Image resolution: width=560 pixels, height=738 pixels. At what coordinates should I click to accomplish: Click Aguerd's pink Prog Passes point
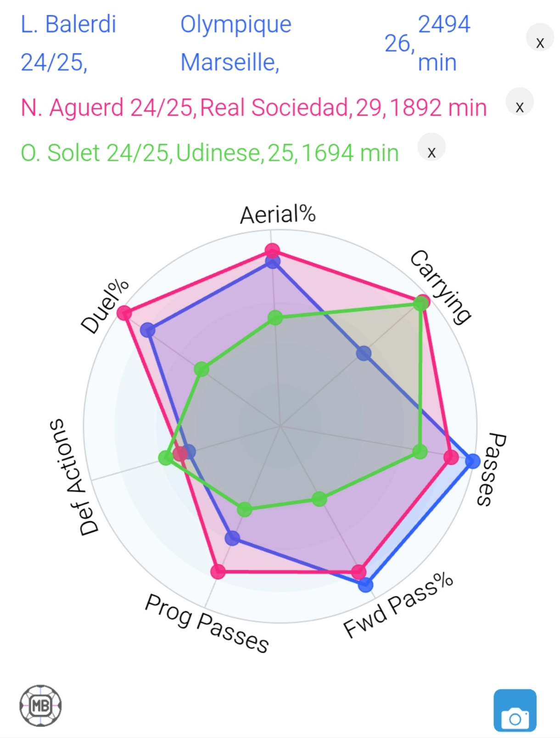tap(218, 571)
